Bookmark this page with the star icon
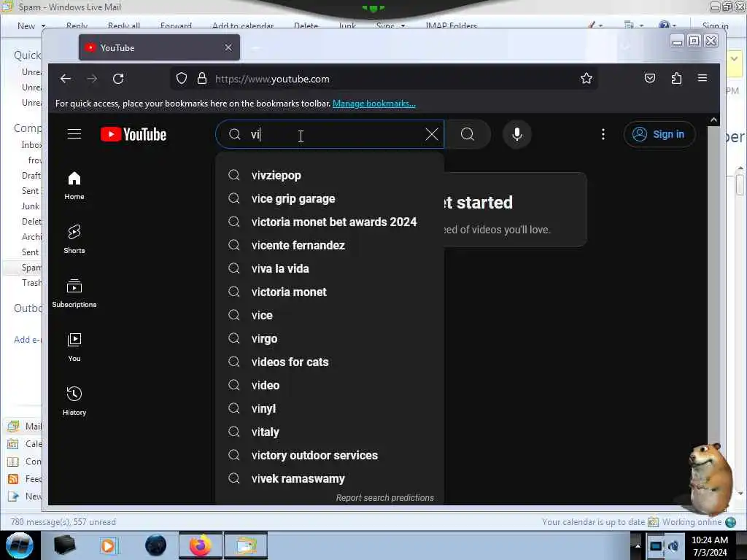The image size is (747, 560). [587, 79]
